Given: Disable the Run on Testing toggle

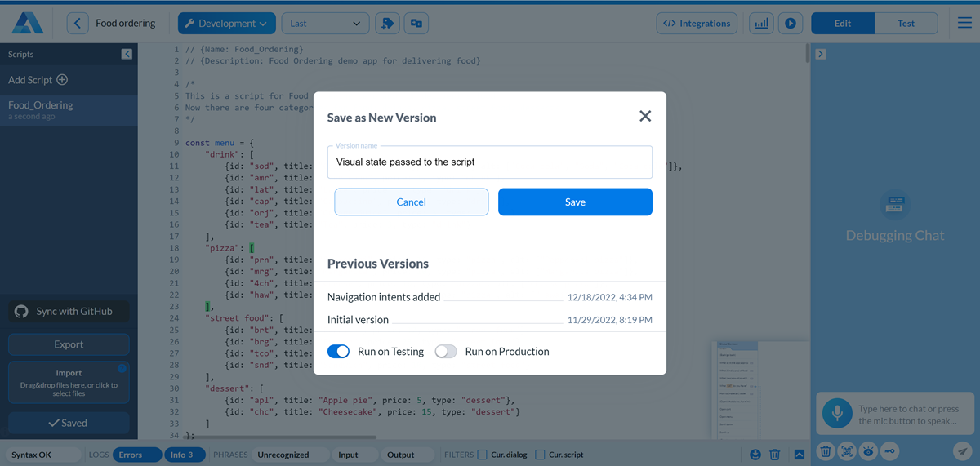Looking at the screenshot, I should click(x=339, y=352).
